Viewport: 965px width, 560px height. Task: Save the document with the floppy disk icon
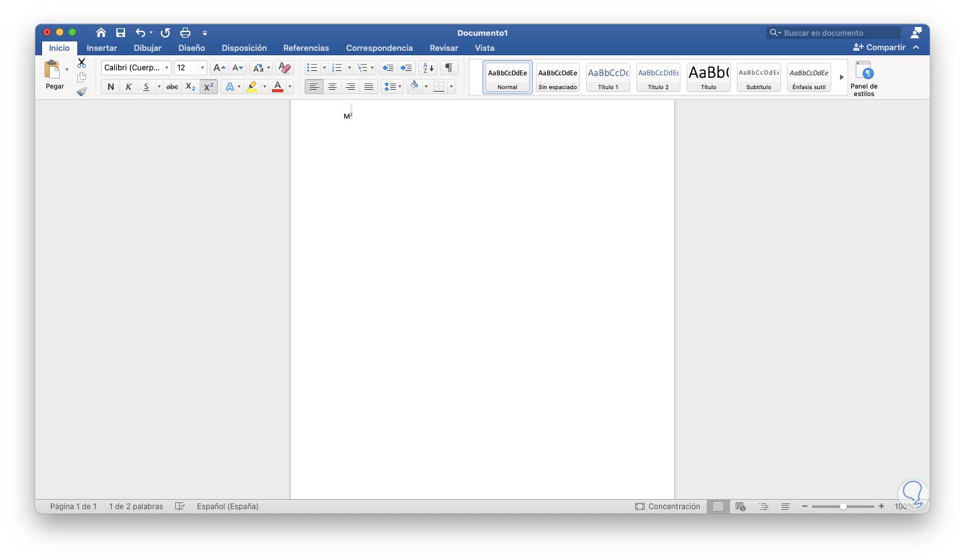click(121, 33)
